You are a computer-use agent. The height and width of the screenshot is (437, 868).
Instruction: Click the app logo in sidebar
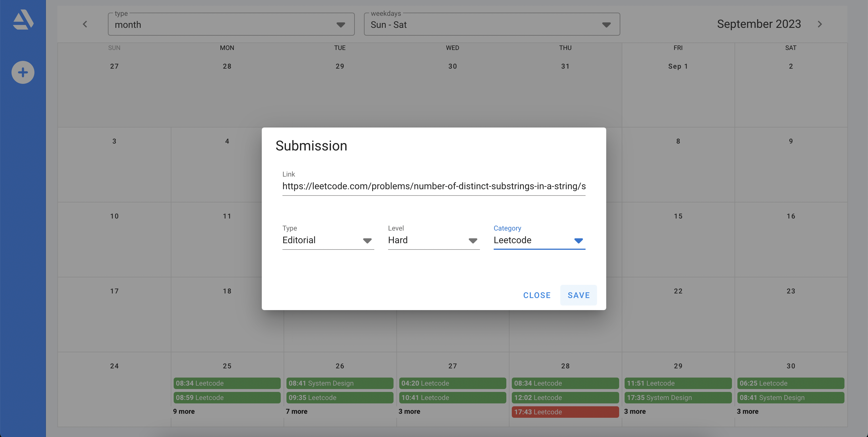click(x=23, y=20)
